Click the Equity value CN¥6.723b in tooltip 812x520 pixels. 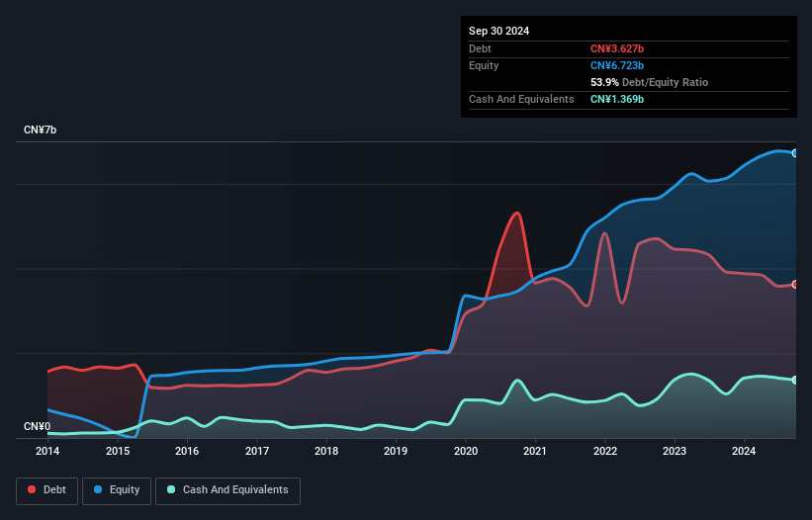pyautogui.click(x=617, y=65)
